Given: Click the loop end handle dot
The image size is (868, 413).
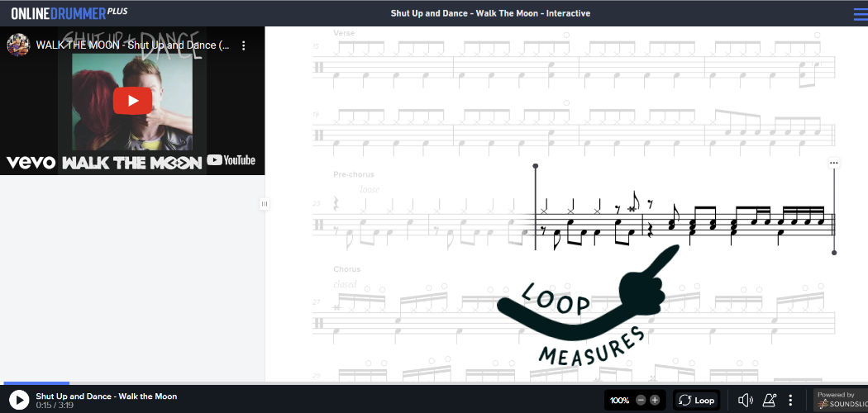Looking at the screenshot, I should 834,253.
